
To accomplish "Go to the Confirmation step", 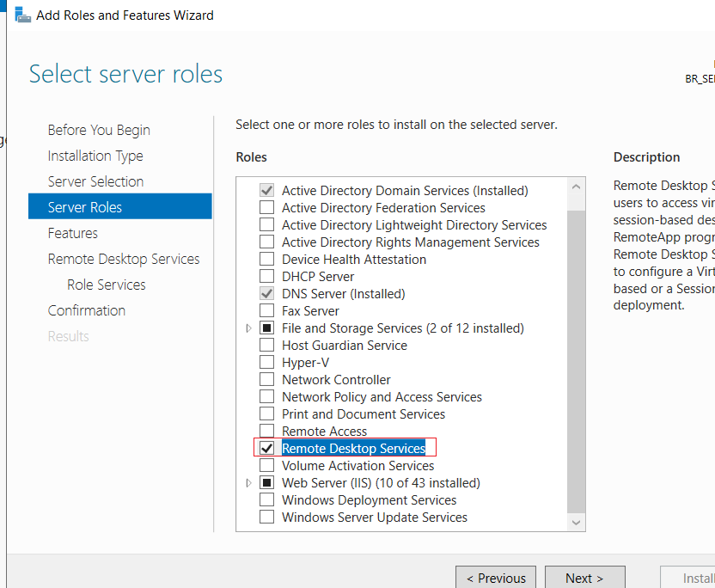I will pyautogui.click(x=87, y=310).
